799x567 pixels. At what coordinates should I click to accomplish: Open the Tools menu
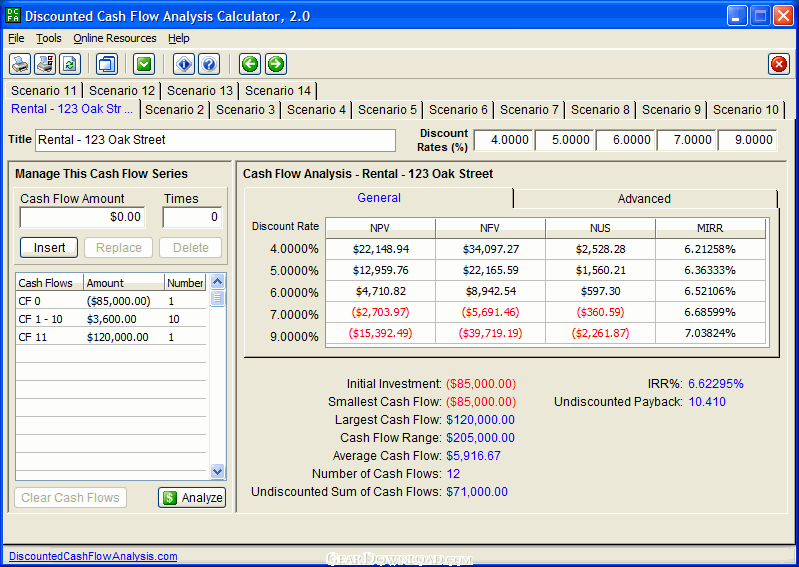point(48,38)
